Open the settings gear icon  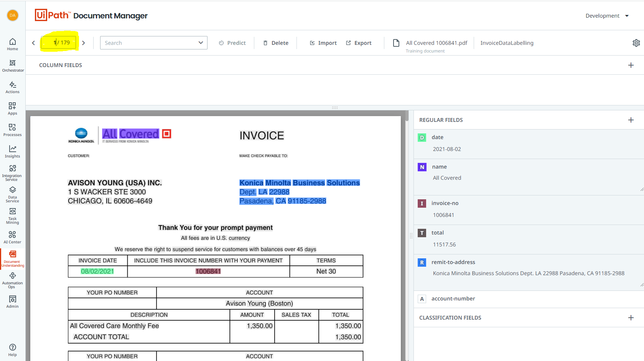(x=636, y=43)
